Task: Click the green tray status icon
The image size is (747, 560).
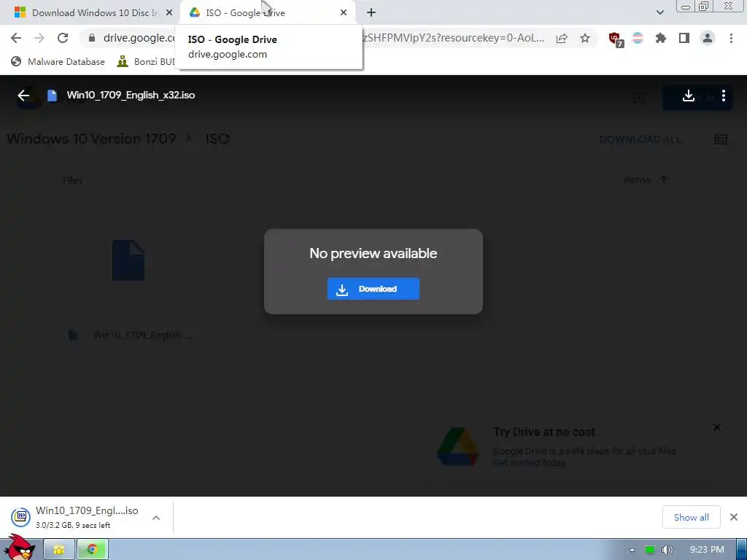Action: point(649,550)
